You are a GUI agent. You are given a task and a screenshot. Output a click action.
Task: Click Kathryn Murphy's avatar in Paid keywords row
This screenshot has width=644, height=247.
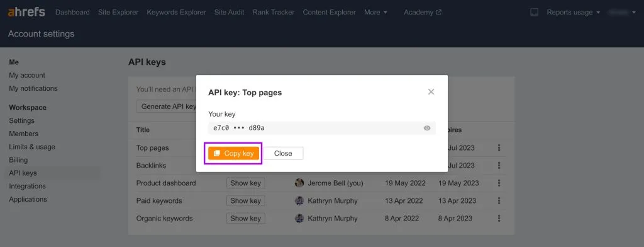pos(299,201)
